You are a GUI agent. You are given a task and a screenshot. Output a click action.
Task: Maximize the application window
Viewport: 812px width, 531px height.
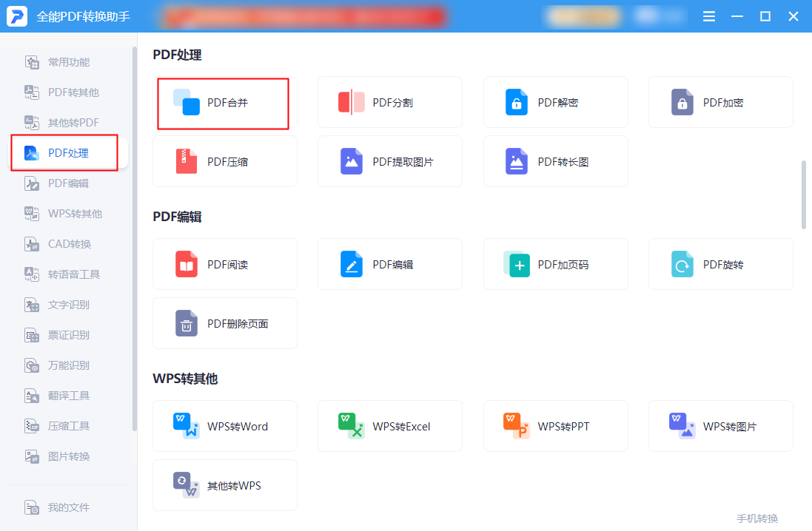coord(765,16)
